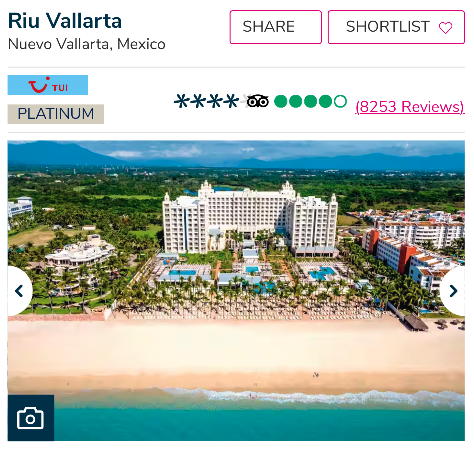This screenshot has height=450, width=474.
Task: Click the Riu Vallarta hotel title
Action: (x=65, y=21)
